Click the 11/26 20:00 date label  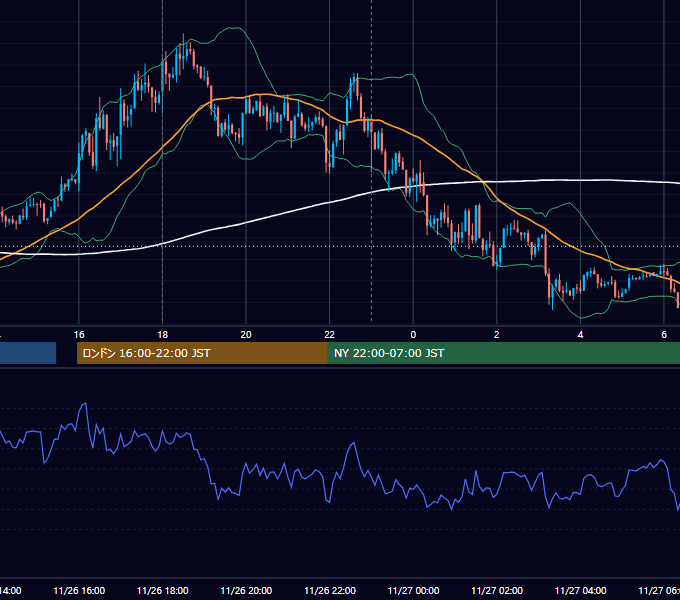click(x=246, y=590)
